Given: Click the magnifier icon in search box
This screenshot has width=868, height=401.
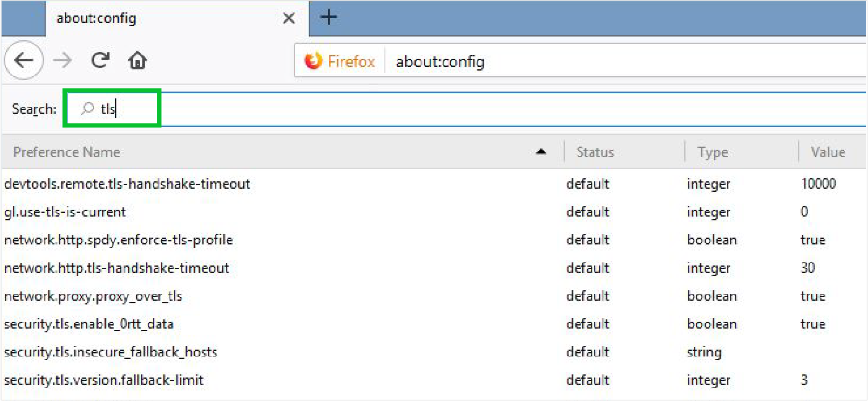Looking at the screenshot, I should click(x=87, y=109).
